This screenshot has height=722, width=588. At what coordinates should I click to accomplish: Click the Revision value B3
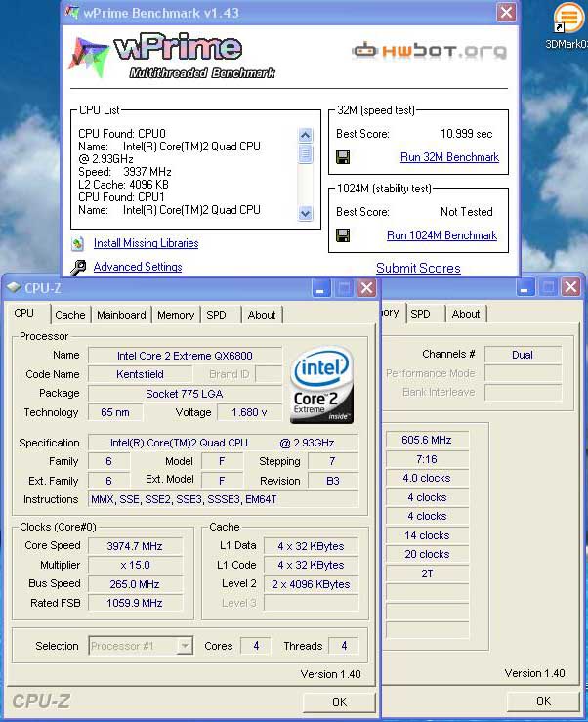point(332,481)
